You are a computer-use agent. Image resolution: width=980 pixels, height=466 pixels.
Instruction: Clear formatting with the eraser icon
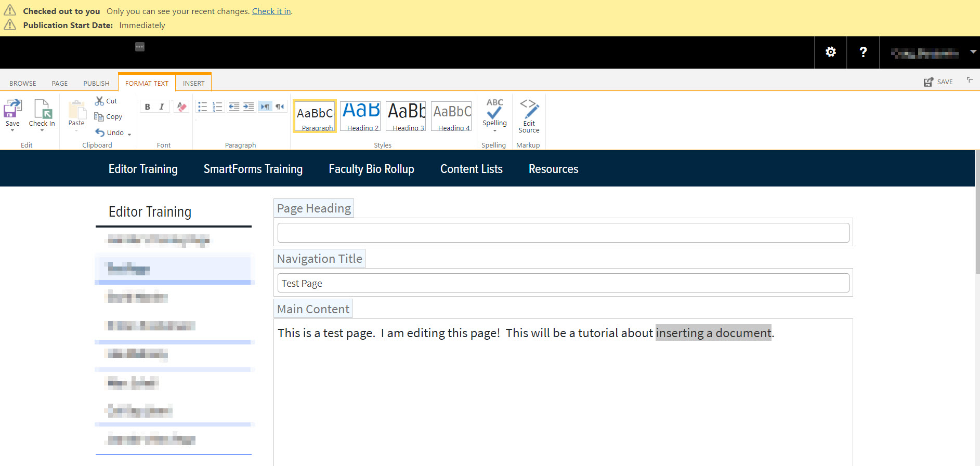pyautogui.click(x=181, y=106)
